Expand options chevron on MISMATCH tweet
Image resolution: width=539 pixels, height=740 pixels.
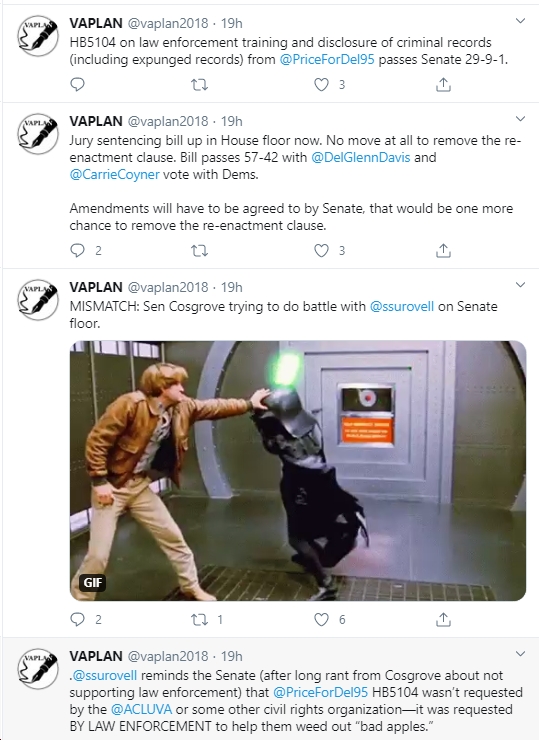click(x=520, y=285)
